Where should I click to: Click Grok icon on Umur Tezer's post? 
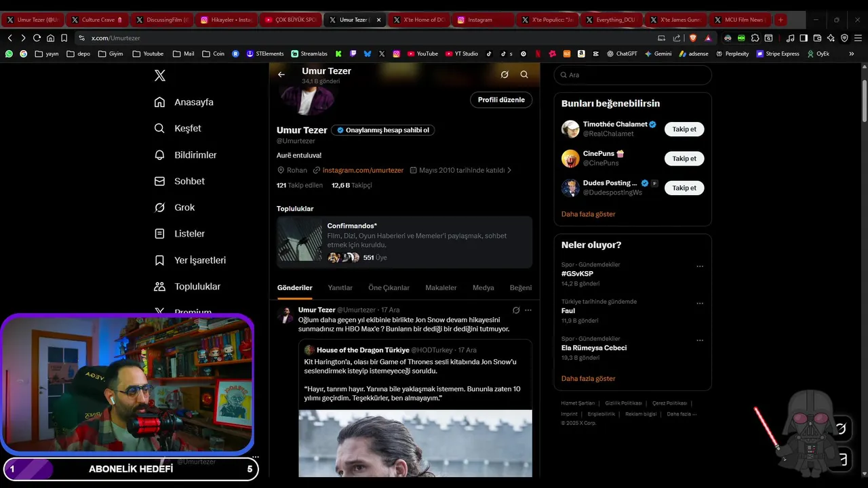pyautogui.click(x=516, y=310)
